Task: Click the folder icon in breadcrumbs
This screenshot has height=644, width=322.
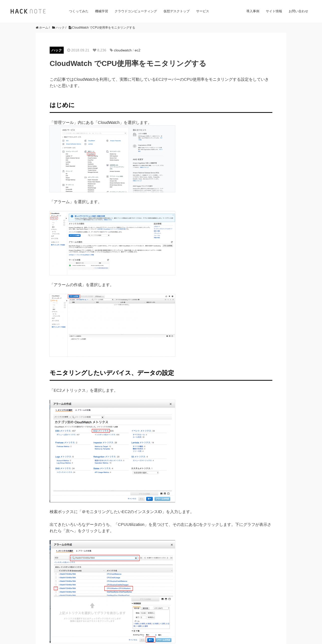Action: click(53, 28)
